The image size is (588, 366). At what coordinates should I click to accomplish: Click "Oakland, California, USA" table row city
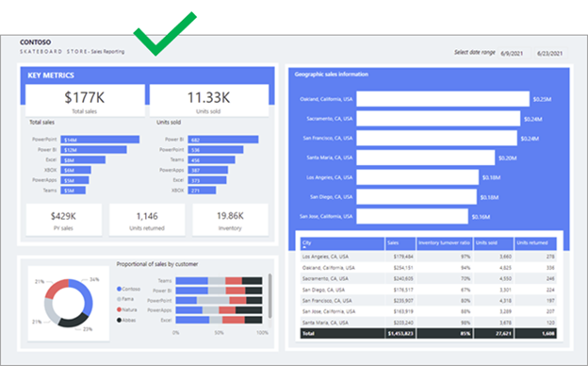329,268
